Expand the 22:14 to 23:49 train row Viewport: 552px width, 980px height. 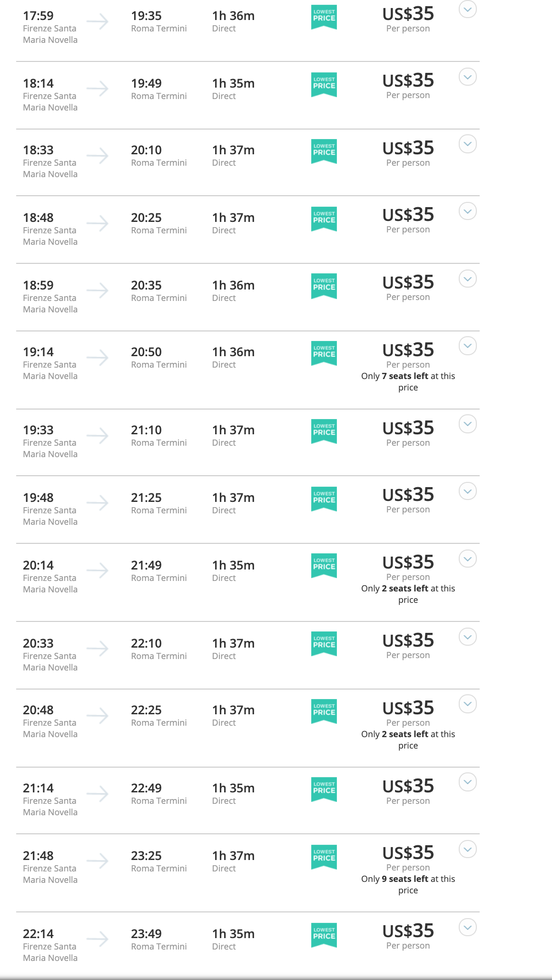click(x=468, y=927)
